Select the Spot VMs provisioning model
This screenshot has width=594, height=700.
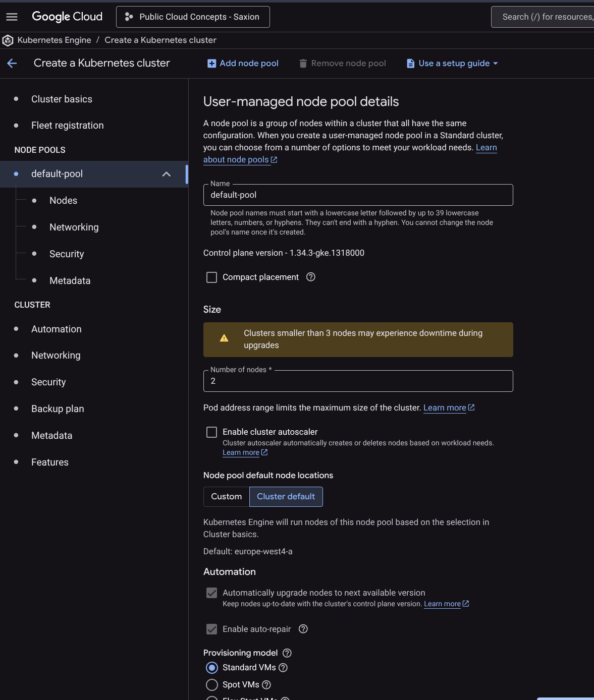(212, 684)
